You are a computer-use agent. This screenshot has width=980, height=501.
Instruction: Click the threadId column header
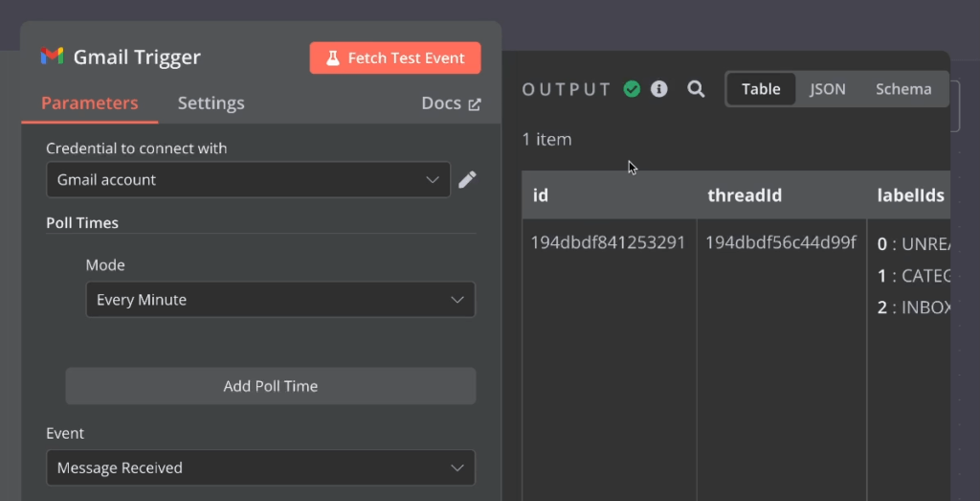[745, 195]
